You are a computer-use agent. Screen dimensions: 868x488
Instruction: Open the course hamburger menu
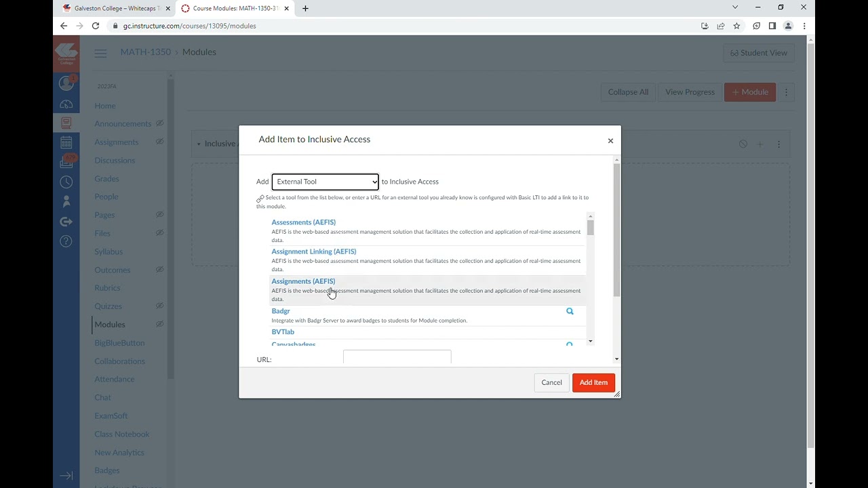point(100,53)
